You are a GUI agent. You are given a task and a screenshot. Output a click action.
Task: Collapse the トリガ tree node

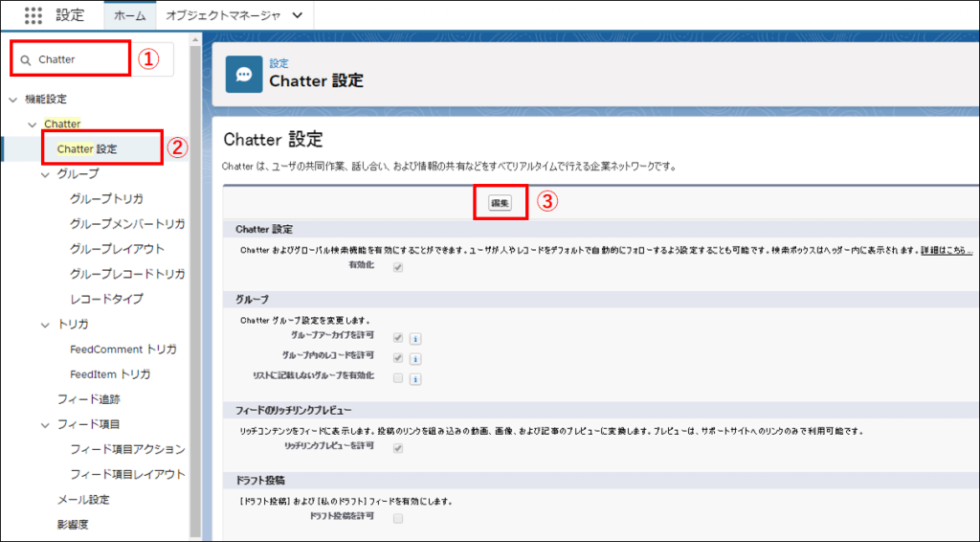(45, 325)
